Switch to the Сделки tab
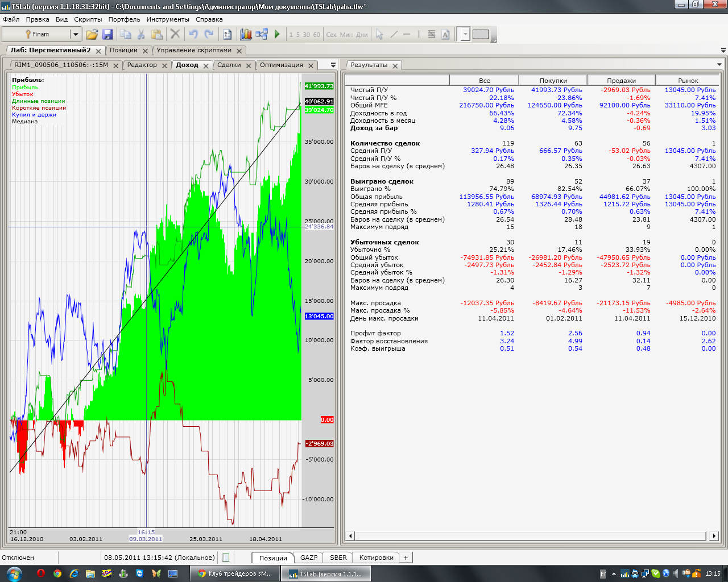The width and height of the screenshot is (728, 582). [229, 65]
